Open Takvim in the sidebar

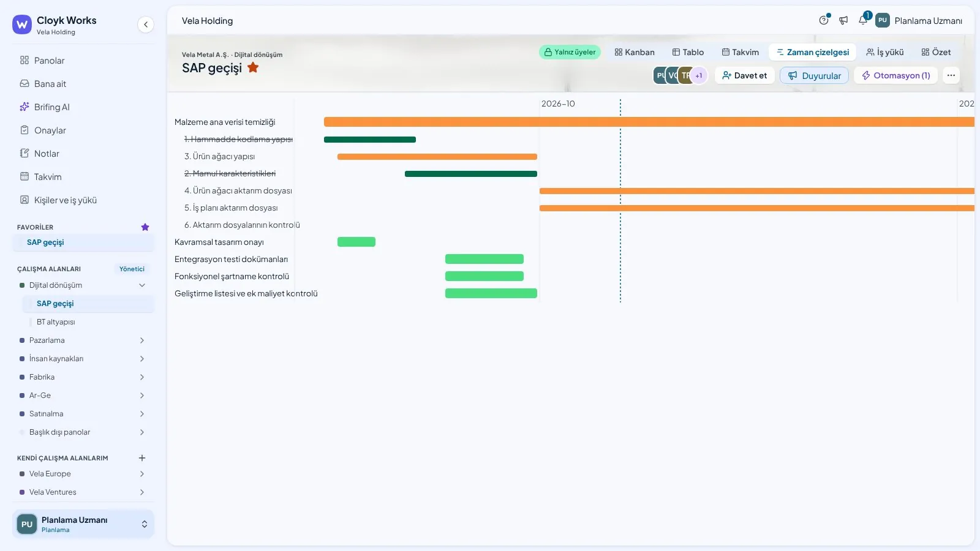pyautogui.click(x=83, y=177)
